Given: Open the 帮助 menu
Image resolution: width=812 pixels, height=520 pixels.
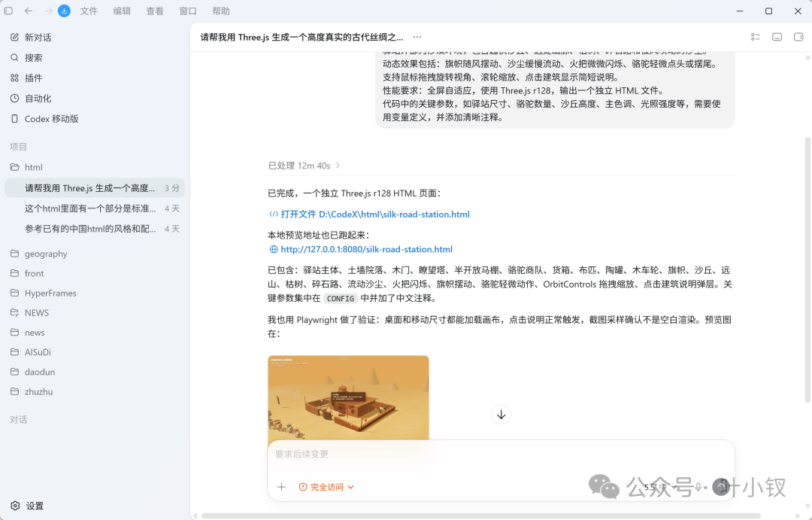Looking at the screenshot, I should tap(220, 11).
